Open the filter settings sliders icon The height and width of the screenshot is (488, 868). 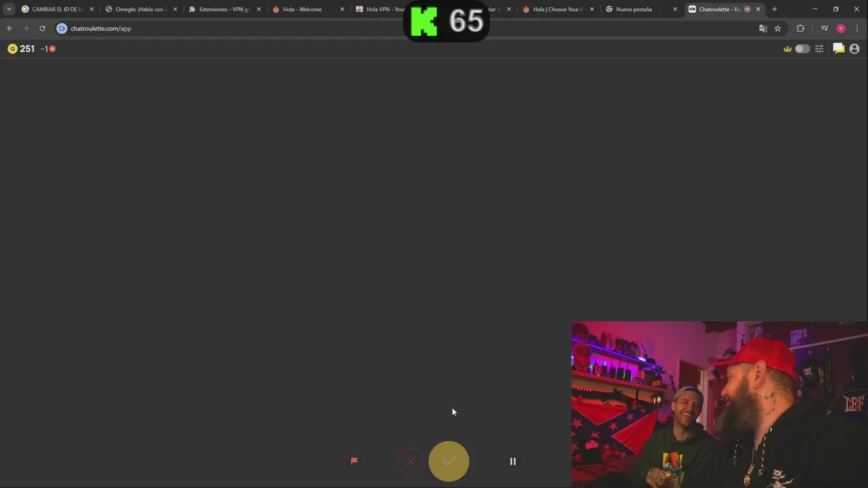tap(819, 49)
